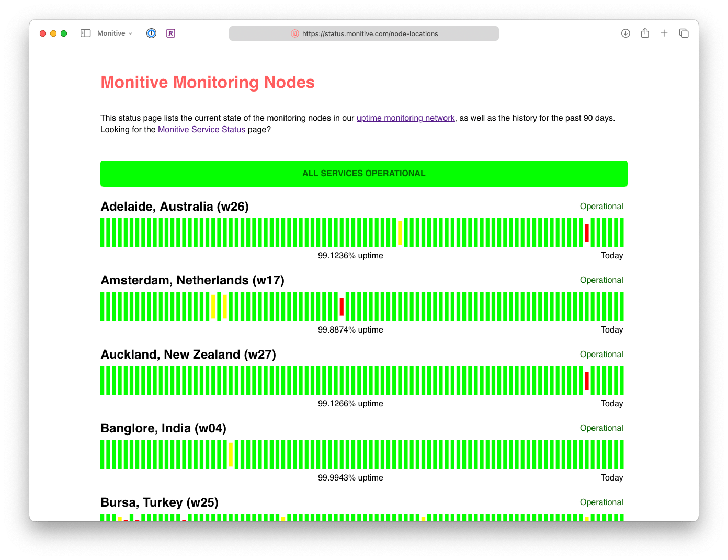Show the tab overview

coord(684,32)
